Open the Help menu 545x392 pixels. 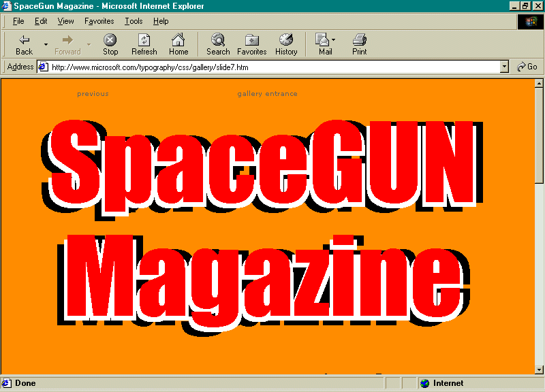tap(161, 21)
